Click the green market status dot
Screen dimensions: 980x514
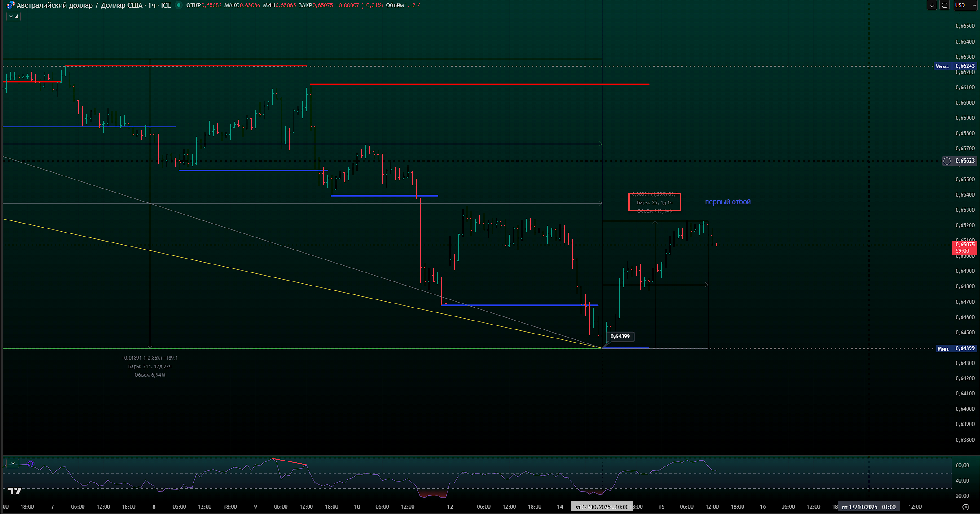(x=179, y=5)
